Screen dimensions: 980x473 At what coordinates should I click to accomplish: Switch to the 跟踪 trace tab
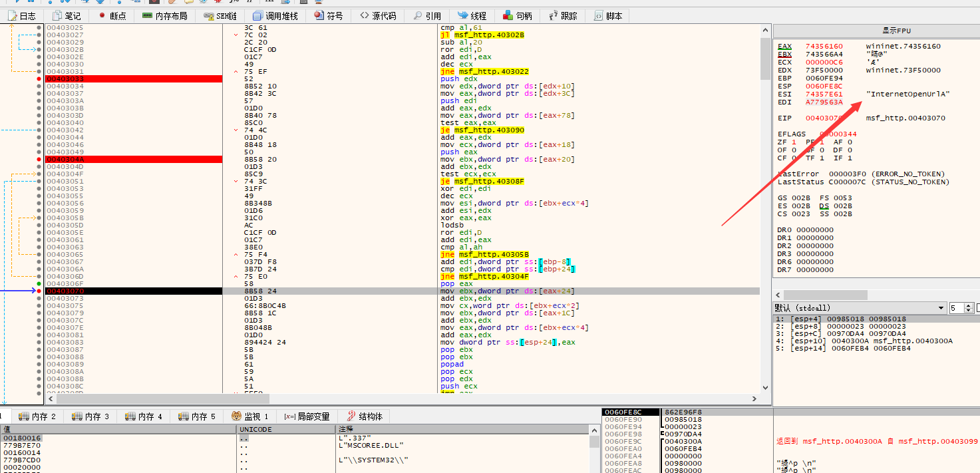coord(563,15)
